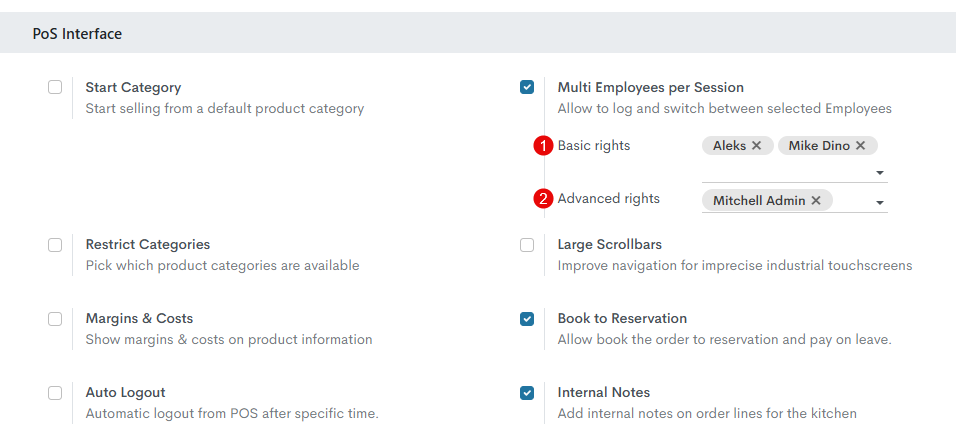The height and width of the screenshot is (445, 956).
Task: Click the Mitchell Admin employee tag
Action: (x=759, y=201)
